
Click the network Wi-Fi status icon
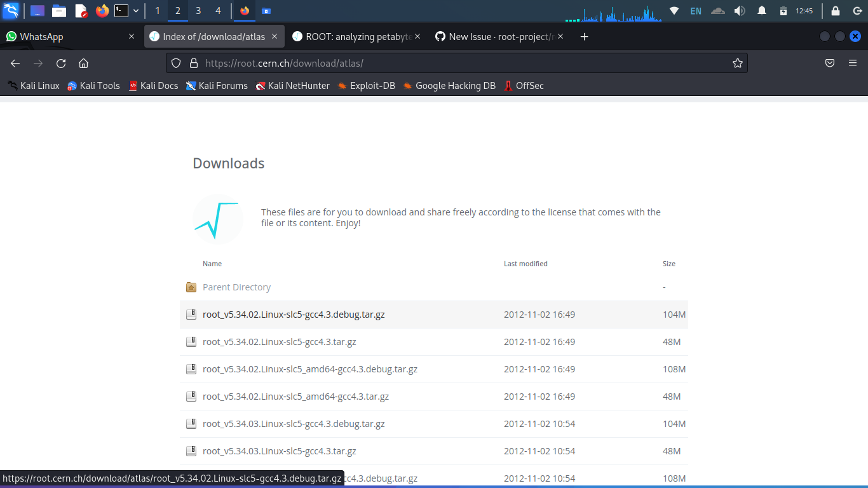674,11
